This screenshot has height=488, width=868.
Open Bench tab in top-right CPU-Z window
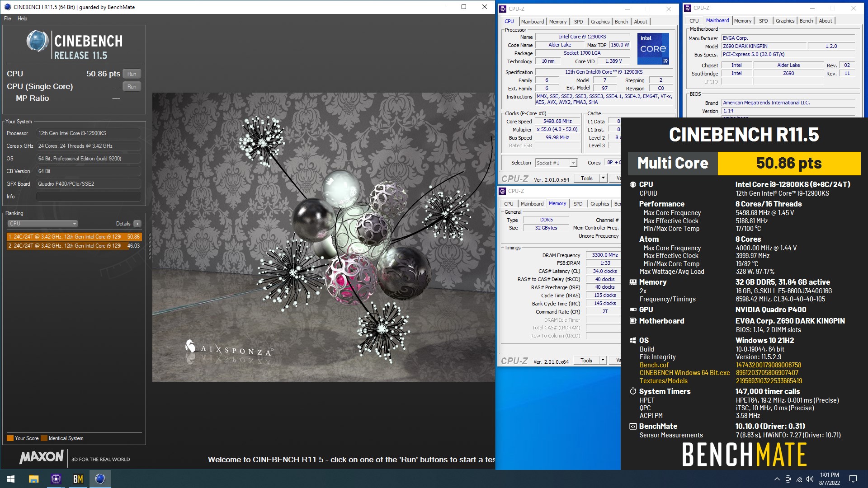pyautogui.click(x=806, y=21)
